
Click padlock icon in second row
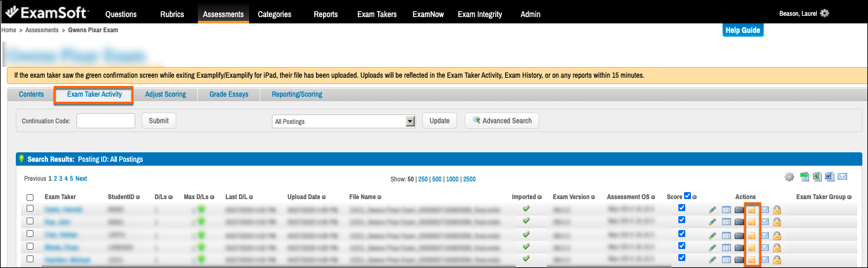[778, 222]
